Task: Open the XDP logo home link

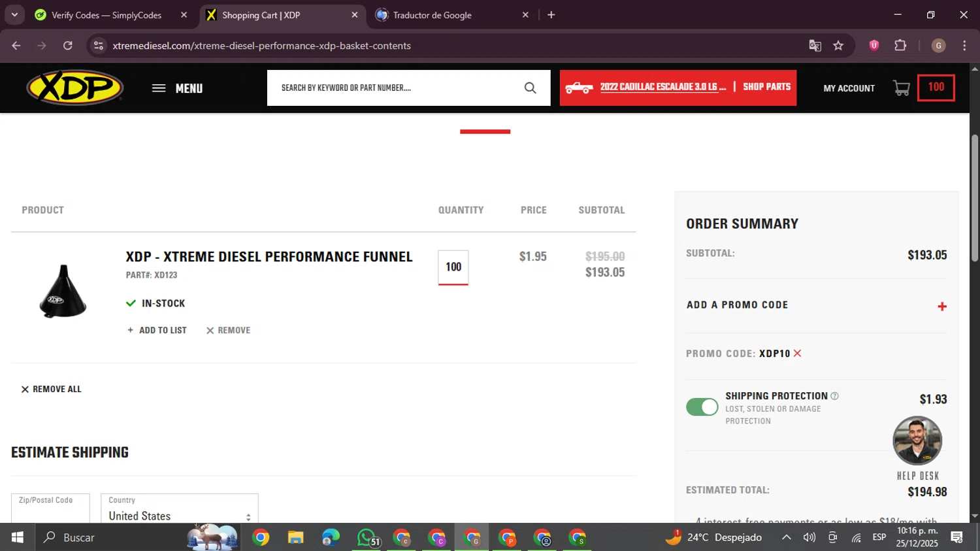Action: click(x=74, y=88)
